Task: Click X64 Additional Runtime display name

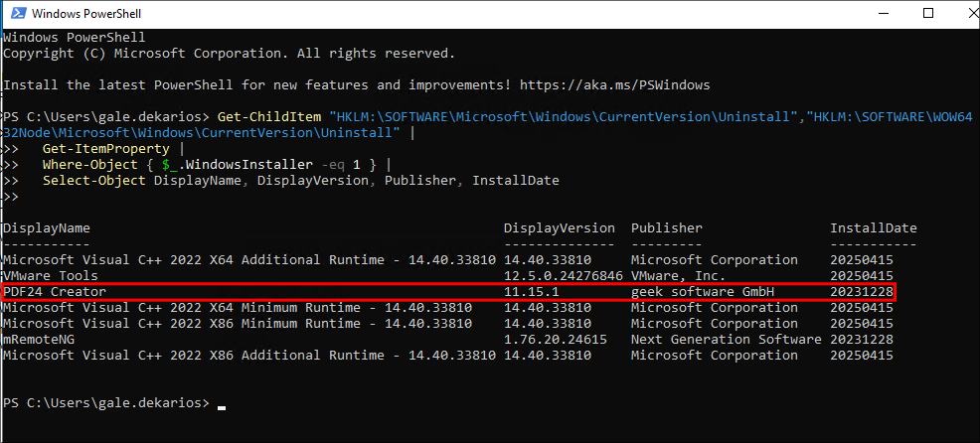Action: 249,259
